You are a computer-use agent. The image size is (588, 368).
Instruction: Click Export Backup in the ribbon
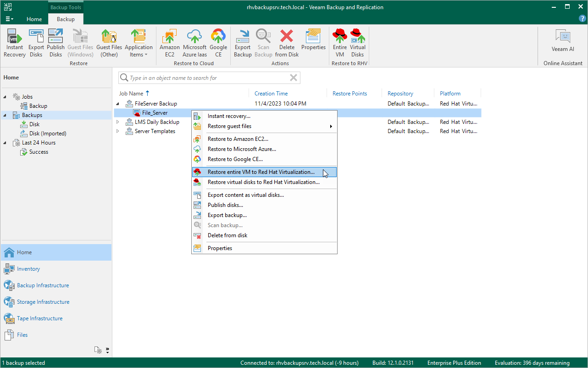click(x=243, y=43)
